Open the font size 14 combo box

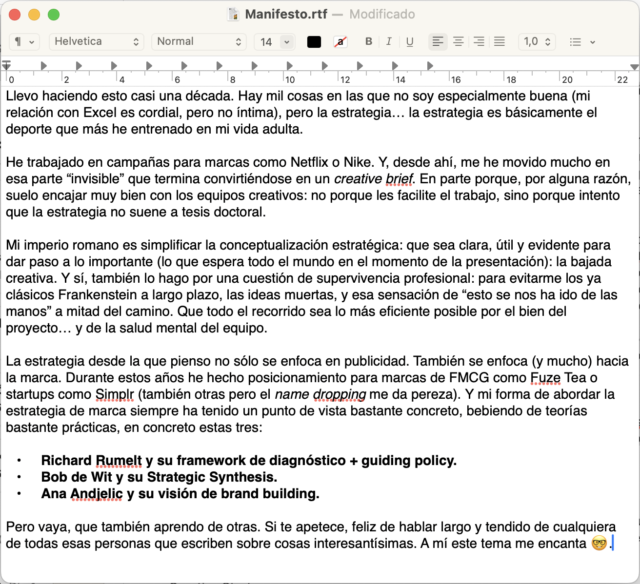click(x=275, y=42)
